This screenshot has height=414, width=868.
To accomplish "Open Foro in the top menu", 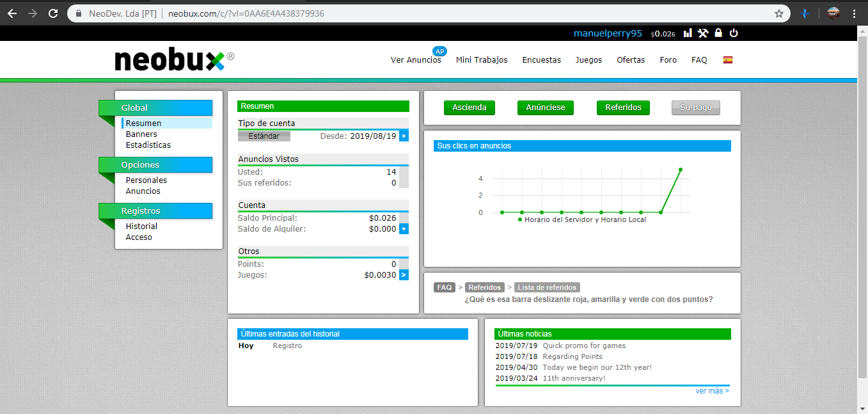I will coord(668,60).
